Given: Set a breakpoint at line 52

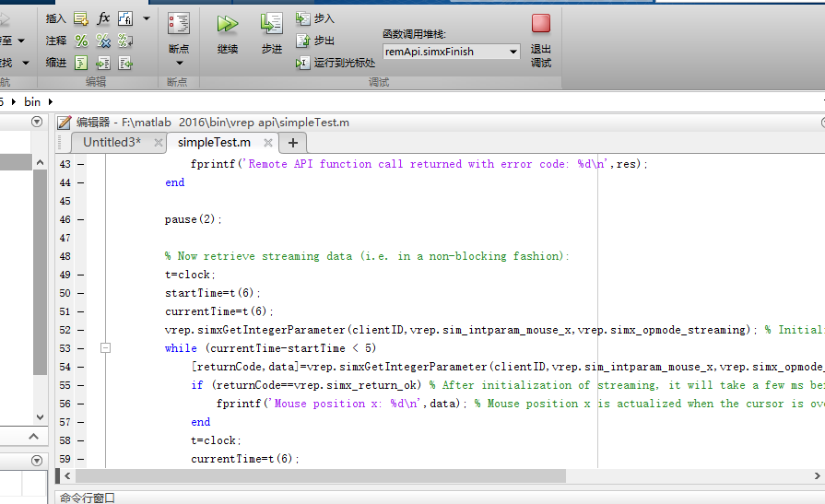Looking at the screenshot, I should click(80, 330).
